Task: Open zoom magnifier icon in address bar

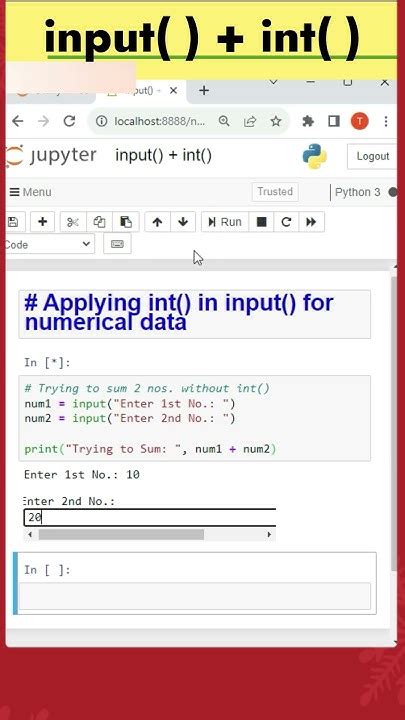Action: [224, 121]
